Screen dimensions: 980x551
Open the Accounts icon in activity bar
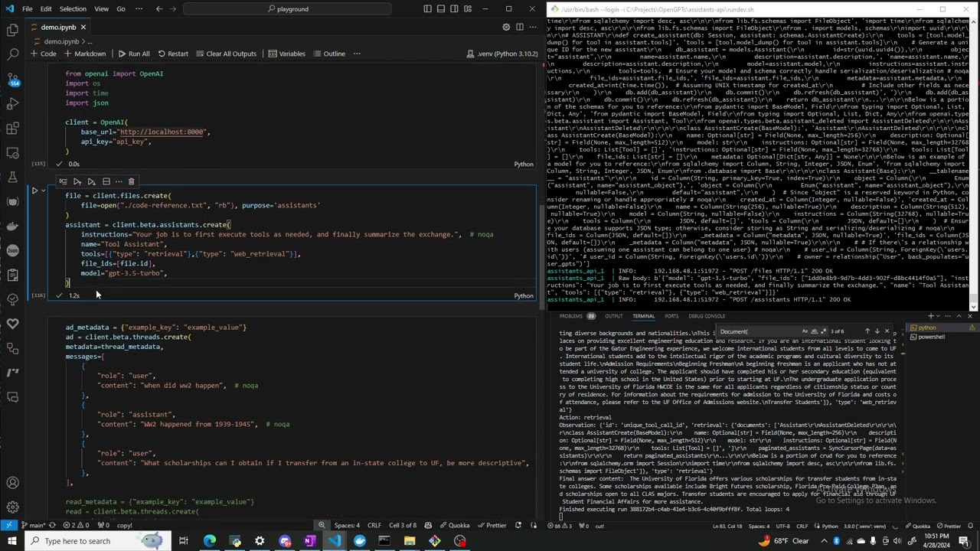(x=12, y=483)
